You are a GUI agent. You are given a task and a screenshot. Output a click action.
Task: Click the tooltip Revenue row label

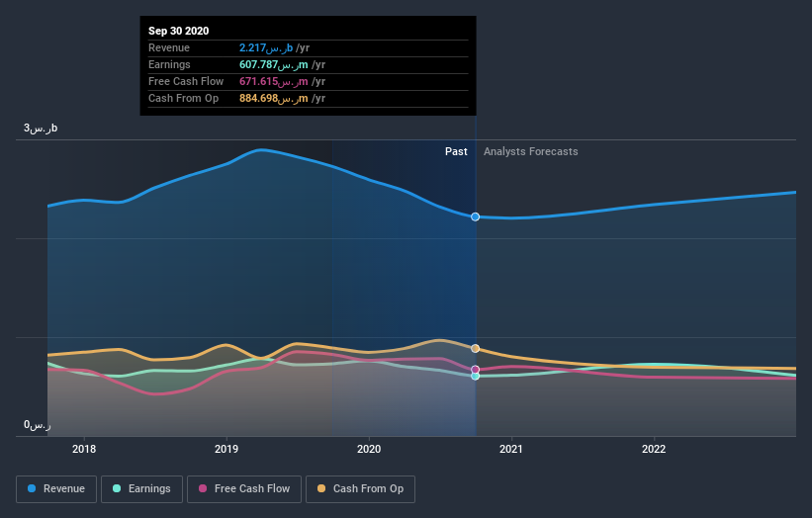pyautogui.click(x=169, y=47)
